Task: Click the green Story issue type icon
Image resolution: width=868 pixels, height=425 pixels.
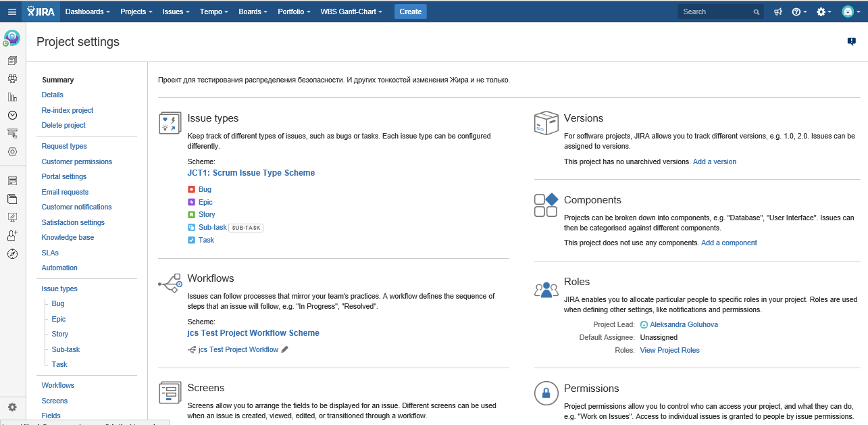Action: tap(191, 215)
